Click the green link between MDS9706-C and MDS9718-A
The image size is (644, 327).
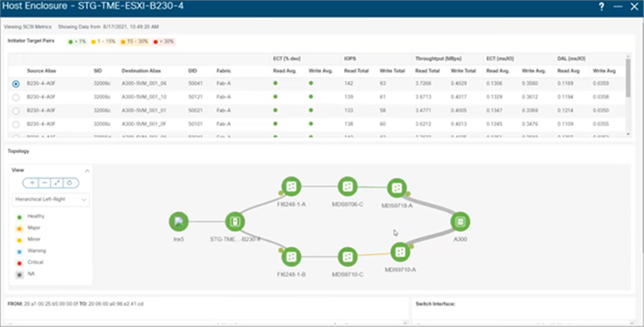click(372, 187)
